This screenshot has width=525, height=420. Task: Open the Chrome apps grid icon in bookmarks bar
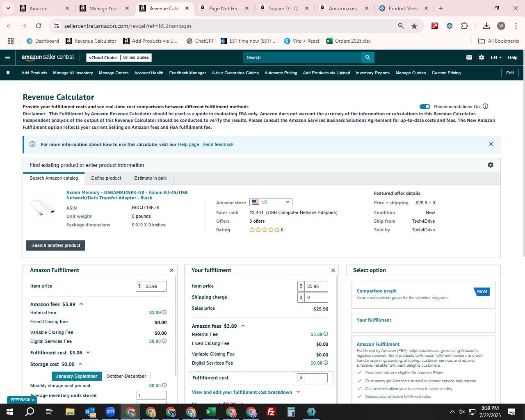pyautogui.click(x=11, y=41)
